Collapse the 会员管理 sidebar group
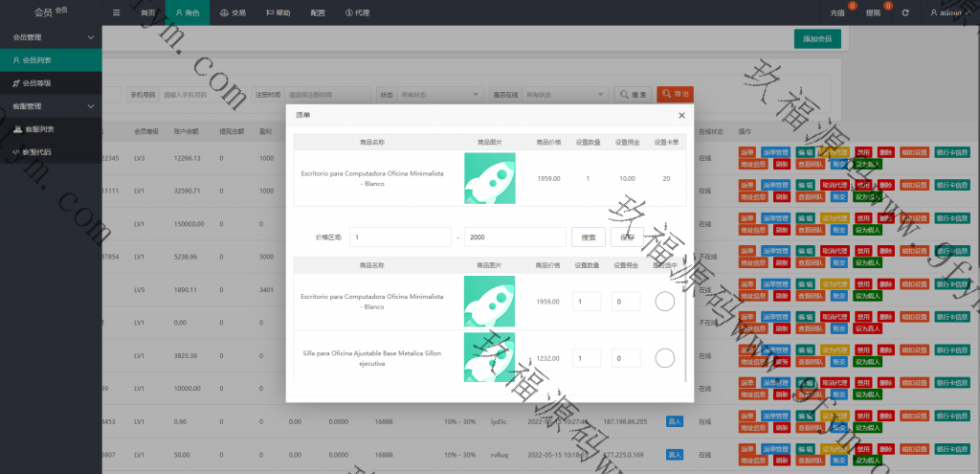This screenshot has width=980, height=474. (90, 37)
